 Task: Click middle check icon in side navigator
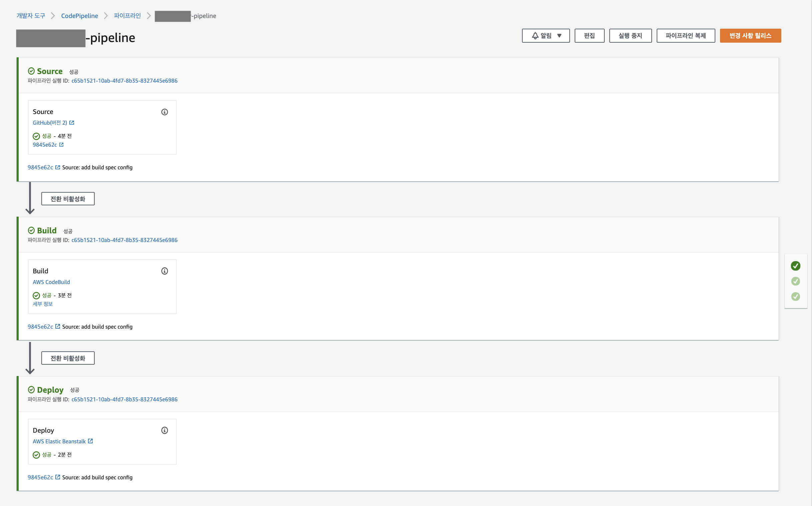[796, 281]
